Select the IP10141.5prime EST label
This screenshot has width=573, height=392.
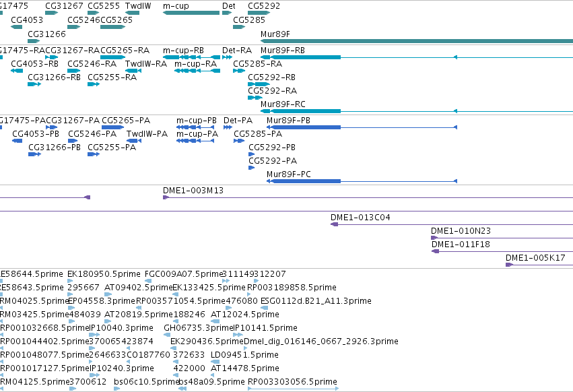pos(265,328)
